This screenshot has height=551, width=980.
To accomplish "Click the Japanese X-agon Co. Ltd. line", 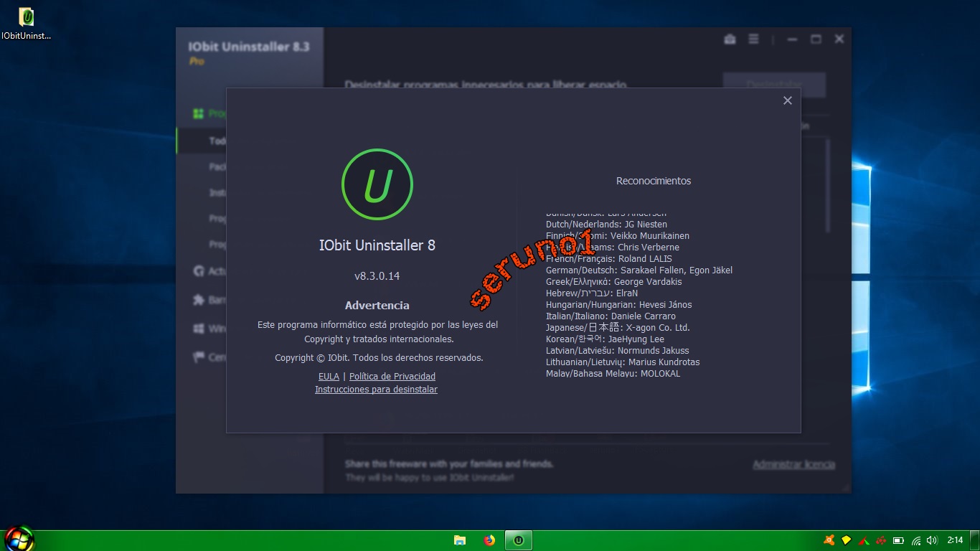I will pos(618,328).
